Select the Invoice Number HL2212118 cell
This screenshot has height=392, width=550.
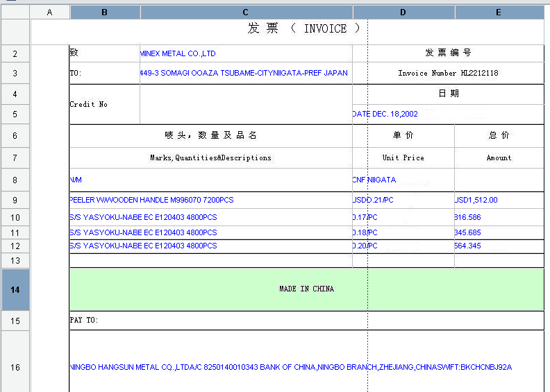pos(448,73)
